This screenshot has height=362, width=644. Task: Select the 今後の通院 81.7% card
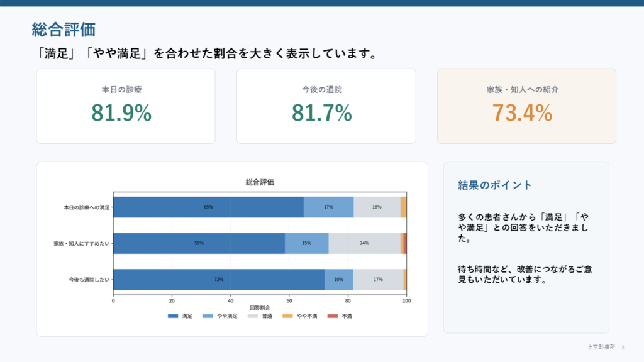(326, 106)
